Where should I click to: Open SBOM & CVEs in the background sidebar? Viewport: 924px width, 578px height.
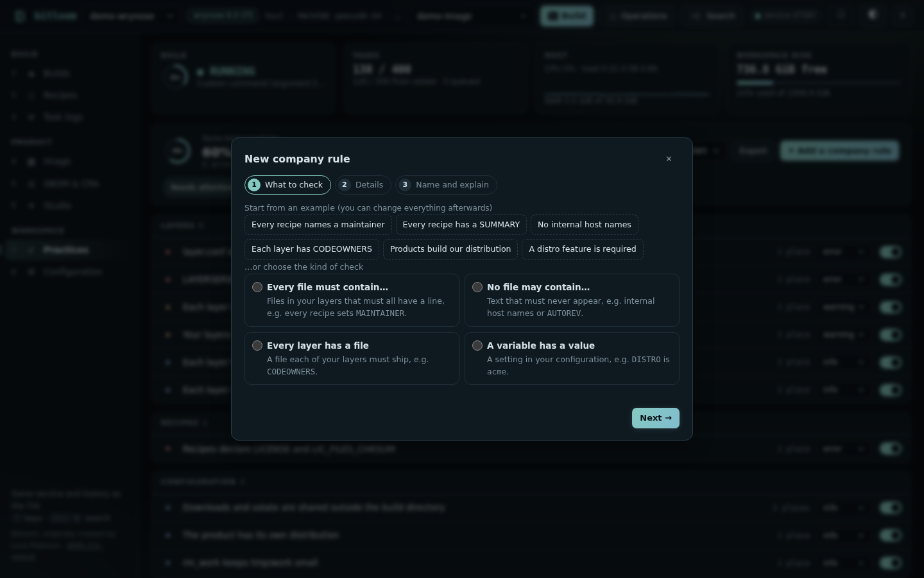point(71,184)
